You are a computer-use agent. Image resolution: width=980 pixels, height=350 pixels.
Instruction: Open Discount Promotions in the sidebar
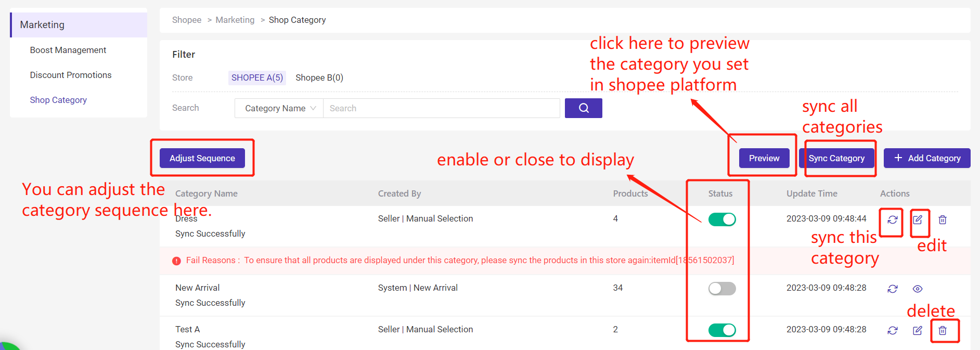point(71,75)
